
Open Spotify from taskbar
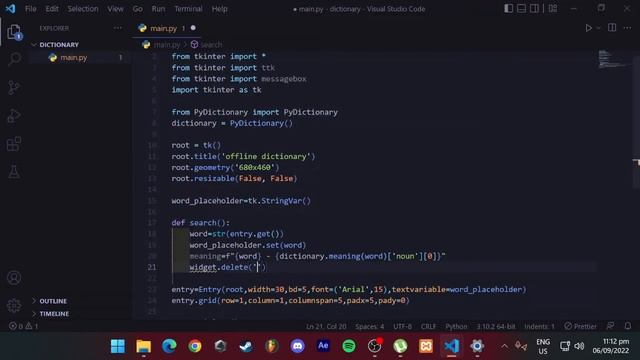click(x=349, y=346)
